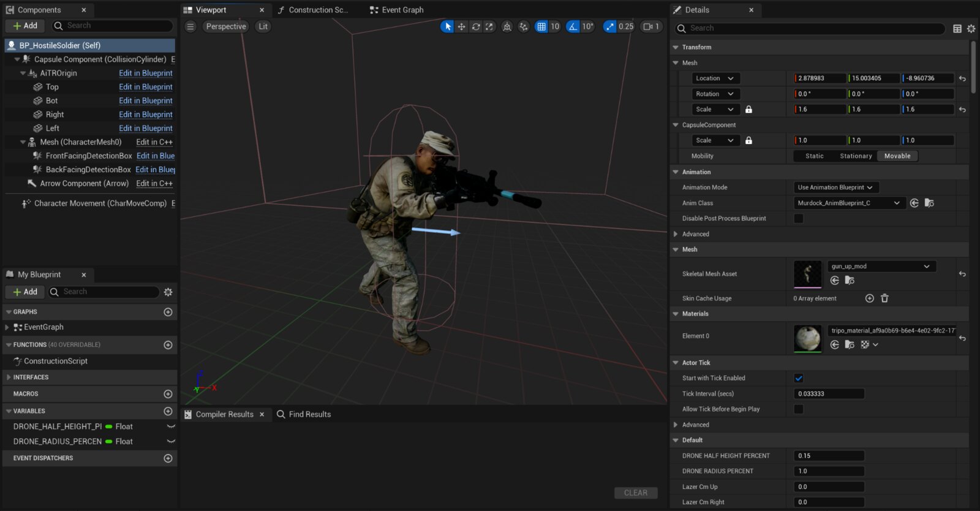Click Add button in Components panel
The width and height of the screenshot is (980, 511).
point(24,26)
